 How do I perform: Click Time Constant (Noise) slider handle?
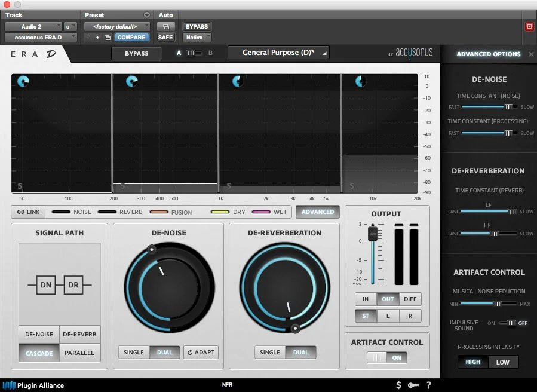click(508, 107)
